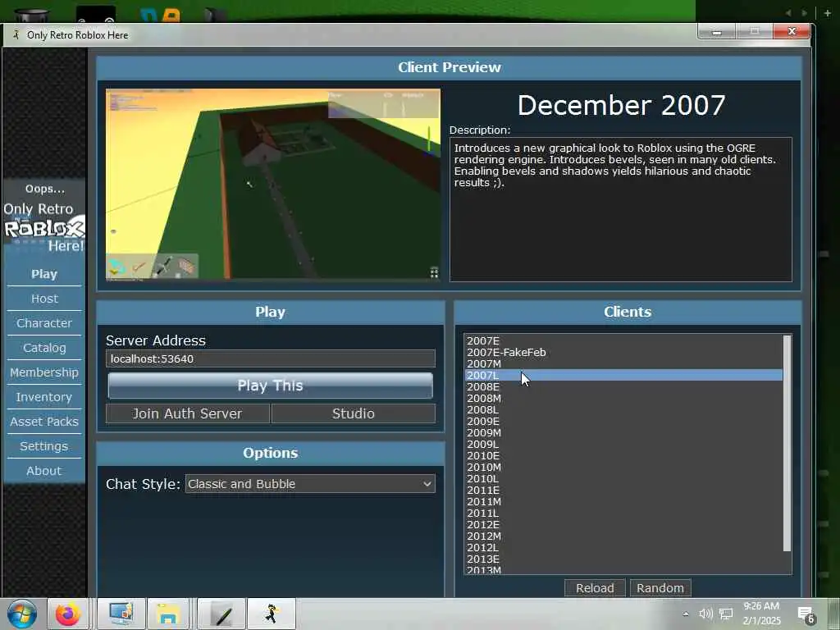Select client 2011E

click(x=623, y=491)
